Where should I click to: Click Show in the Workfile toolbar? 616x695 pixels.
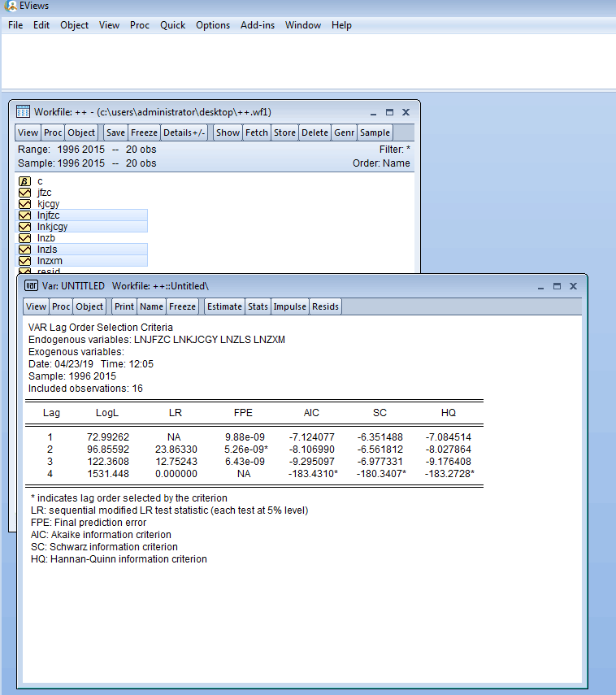[228, 132]
